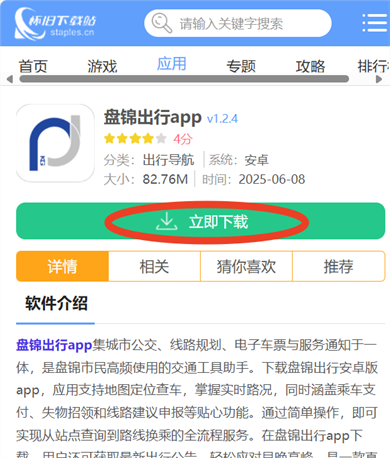Click the category value 出行导航
The width and height of the screenshot is (390, 458).
(x=168, y=160)
